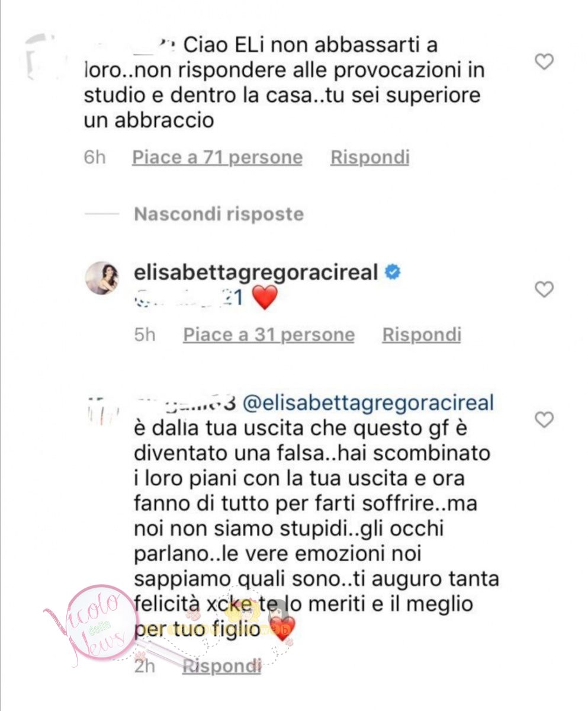
Task: Like the comment starting 'è dalla tua uscita'
Action: point(544,419)
